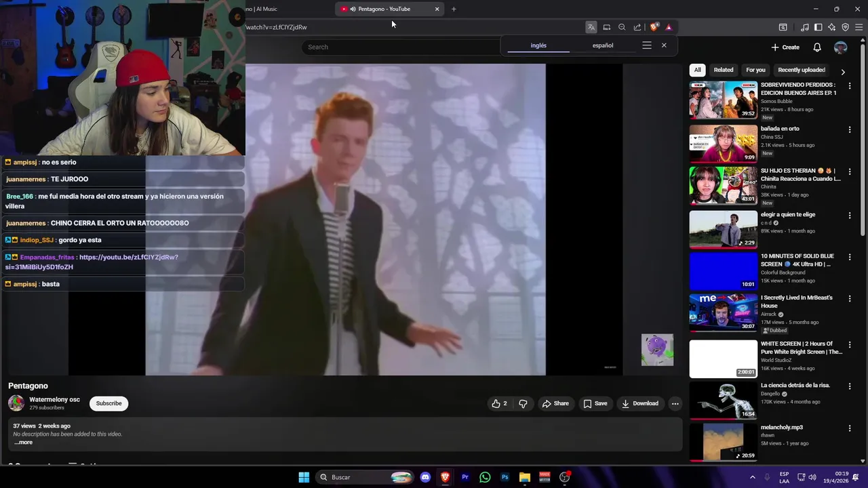Viewport: 868px width, 488px height.
Task: Toggle the browser sidebar panel icon
Action: pyautogui.click(x=818, y=27)
